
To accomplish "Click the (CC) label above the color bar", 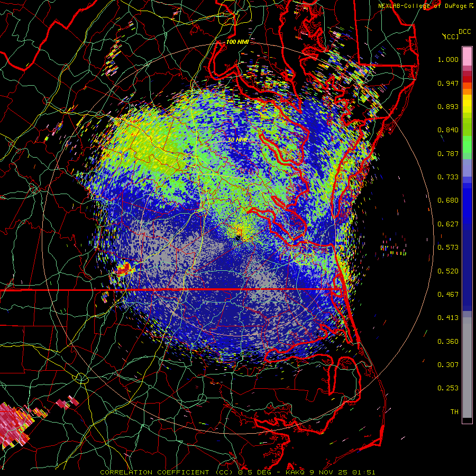I will tap(451, 36).
